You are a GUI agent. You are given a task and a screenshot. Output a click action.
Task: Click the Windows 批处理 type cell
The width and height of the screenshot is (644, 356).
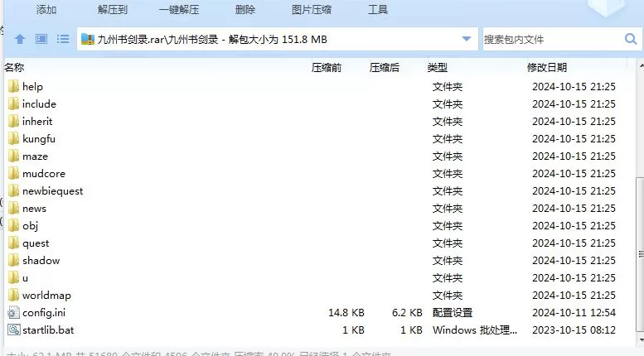pyautogui.click(x=475, y=330)
